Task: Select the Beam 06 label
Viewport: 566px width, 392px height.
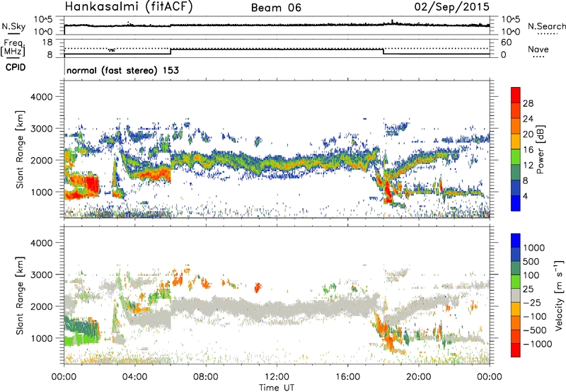Action: click(276, 8)
